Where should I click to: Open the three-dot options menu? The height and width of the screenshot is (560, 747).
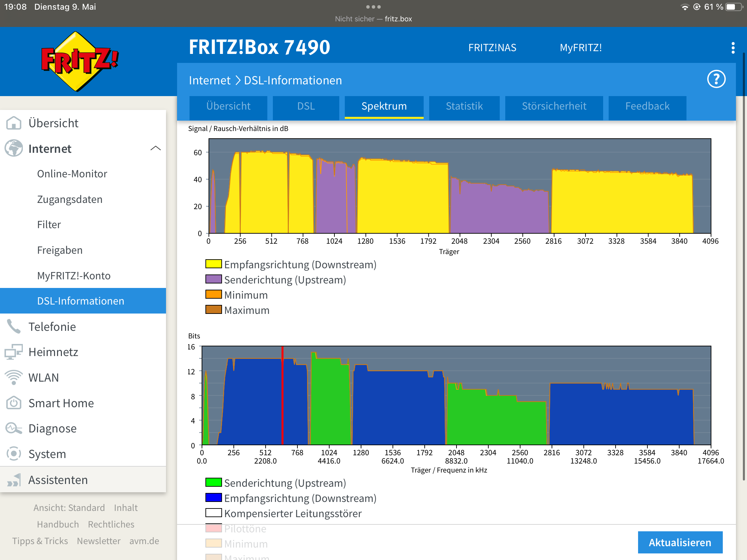(733, 48)
